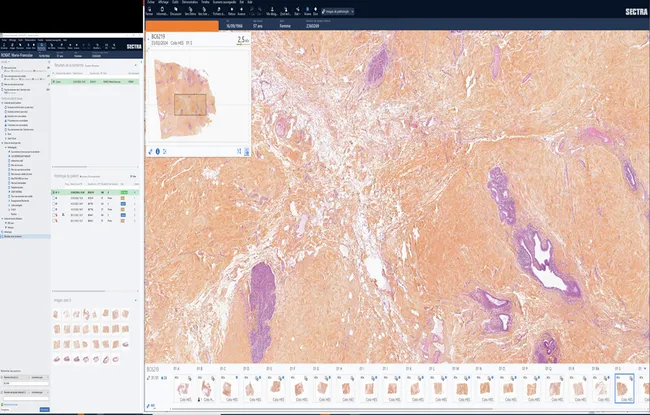
Task: Click the SECTRA logo in the viewer
Action: tap(636, 12)
